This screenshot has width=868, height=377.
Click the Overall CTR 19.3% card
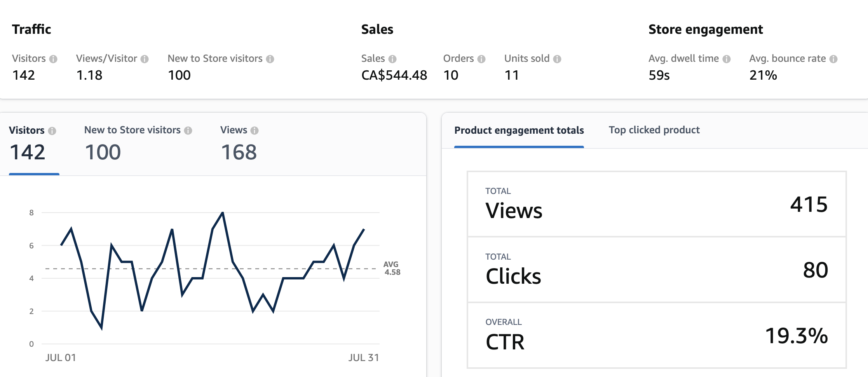tap(657, 335)
